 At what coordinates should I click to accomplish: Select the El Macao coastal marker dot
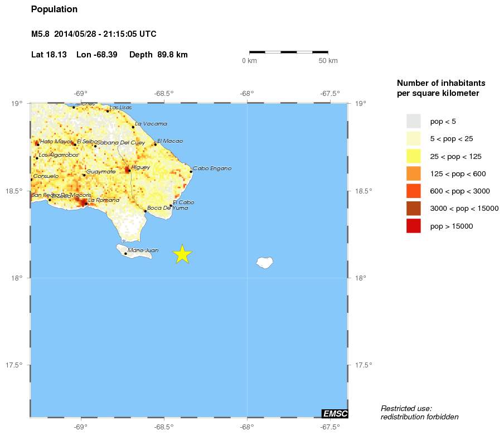pos(155,144)
